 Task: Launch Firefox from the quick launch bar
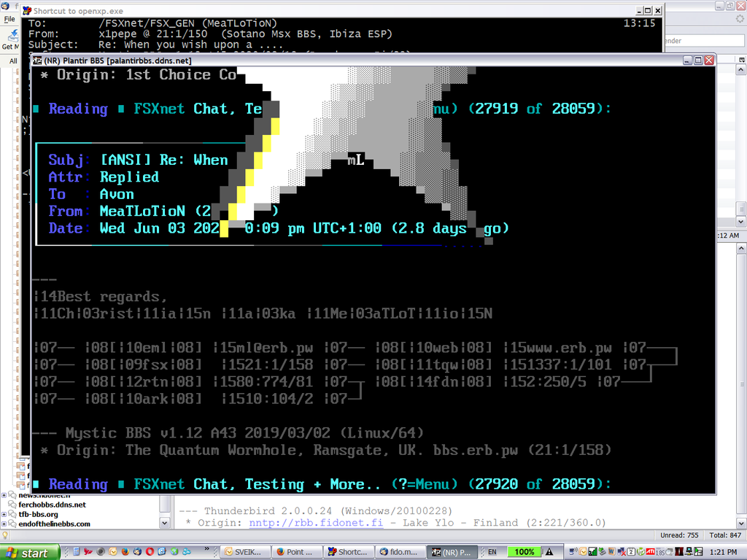(125, 552)
